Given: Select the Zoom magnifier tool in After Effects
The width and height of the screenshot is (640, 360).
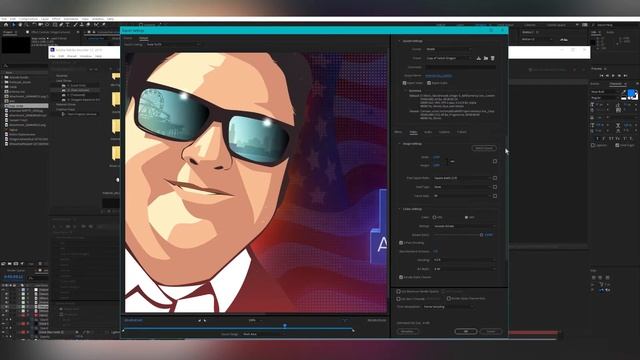Looking at the screenshot, I should [27, 25].
